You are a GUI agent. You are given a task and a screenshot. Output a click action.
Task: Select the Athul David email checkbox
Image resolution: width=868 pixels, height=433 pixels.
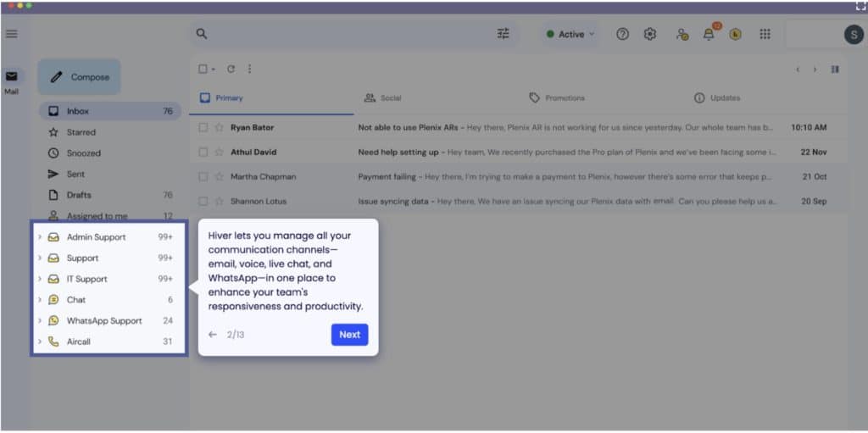click(203, 152)
